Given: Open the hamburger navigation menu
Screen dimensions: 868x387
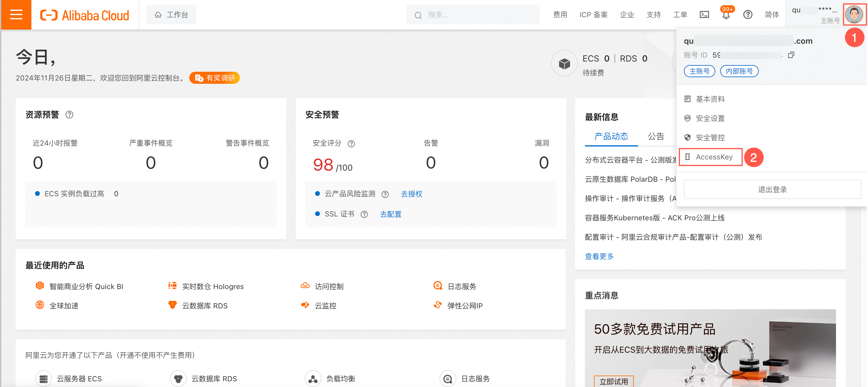Looking at the screenshot, I should [16, 14].
